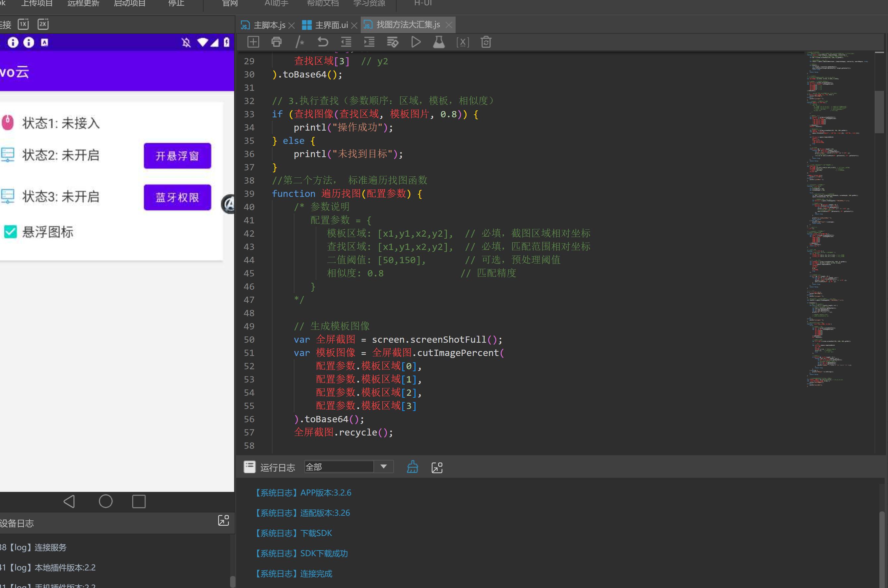Viewport: 888px width, 588px height.
Task: Set device preview to 1X scale
Action: [23, 25]
